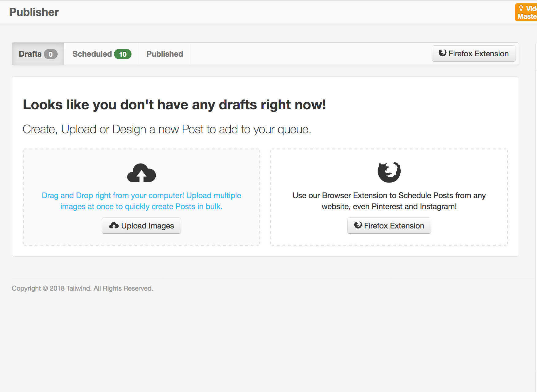Click the Publisher page heading

point(34,12)
